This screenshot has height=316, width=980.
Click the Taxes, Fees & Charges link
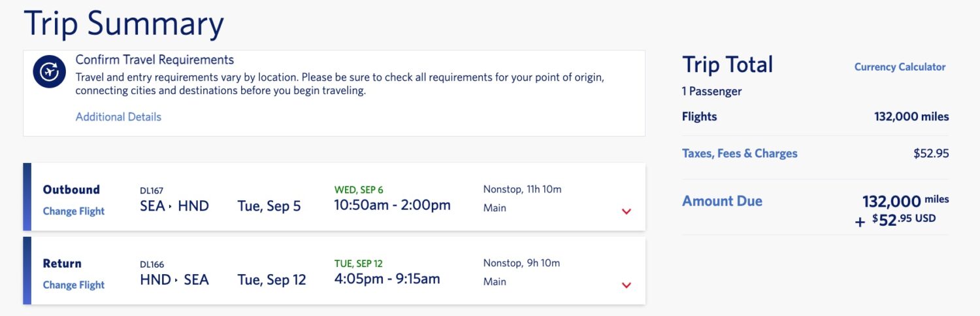(740, 154)
